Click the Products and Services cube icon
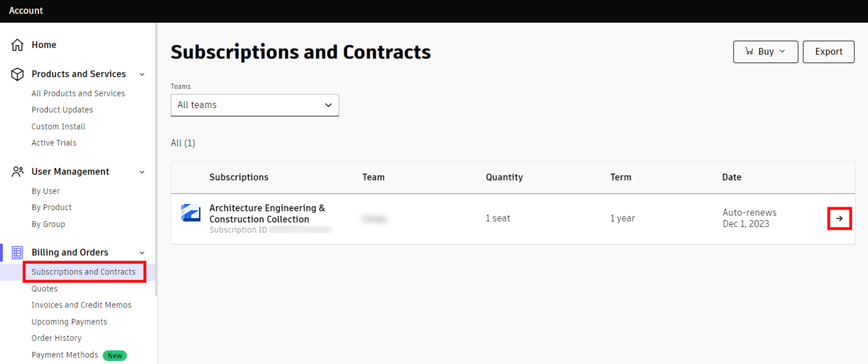Viewport: 868px width, 364px height. [17, 74]
